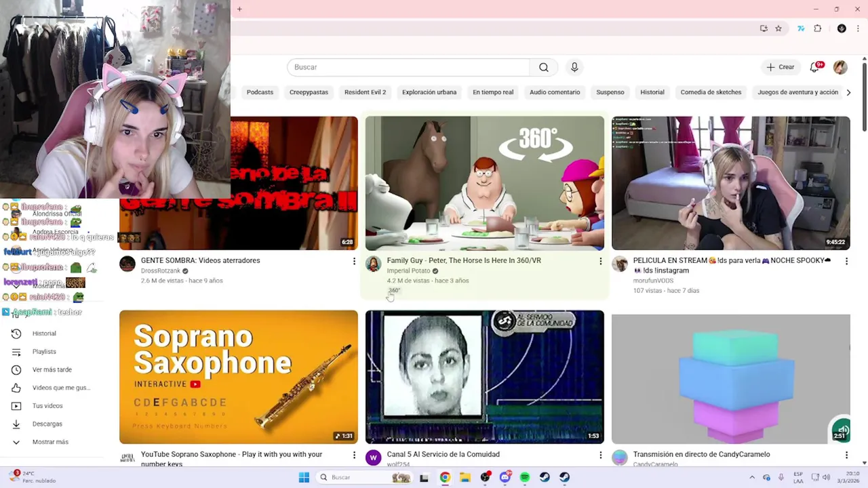Screen dimensions: 868x488
Task: Select the Exploración urbana chip
Action: [x=429, y=92]
